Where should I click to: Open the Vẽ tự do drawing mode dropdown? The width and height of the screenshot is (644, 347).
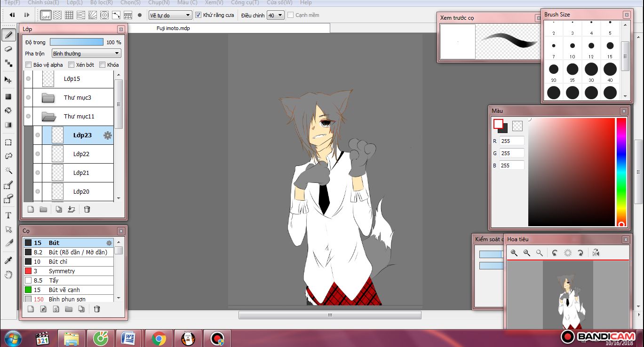(170, 16)
